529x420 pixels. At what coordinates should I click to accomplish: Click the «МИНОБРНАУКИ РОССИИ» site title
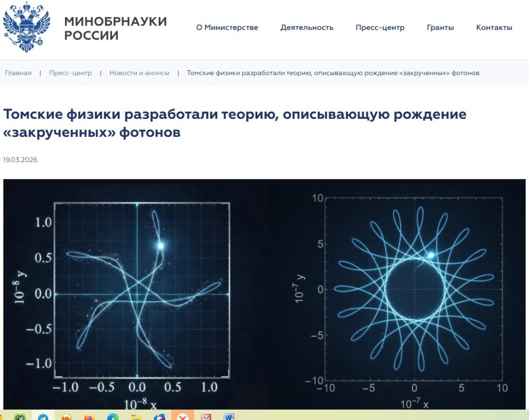(x=115, y=28)
